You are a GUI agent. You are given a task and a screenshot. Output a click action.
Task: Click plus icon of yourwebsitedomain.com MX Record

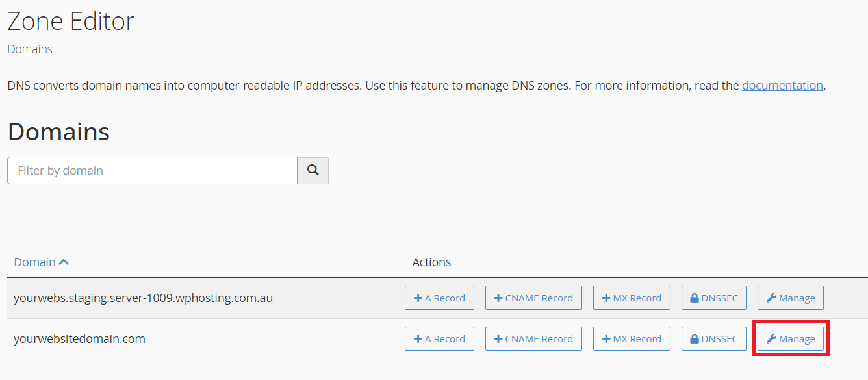606,339
